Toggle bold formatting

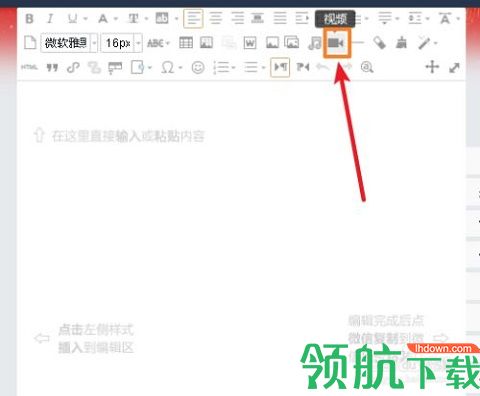[29, 19]
